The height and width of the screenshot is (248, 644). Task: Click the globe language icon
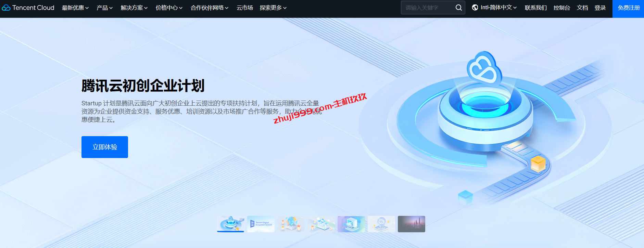point(475,8)
